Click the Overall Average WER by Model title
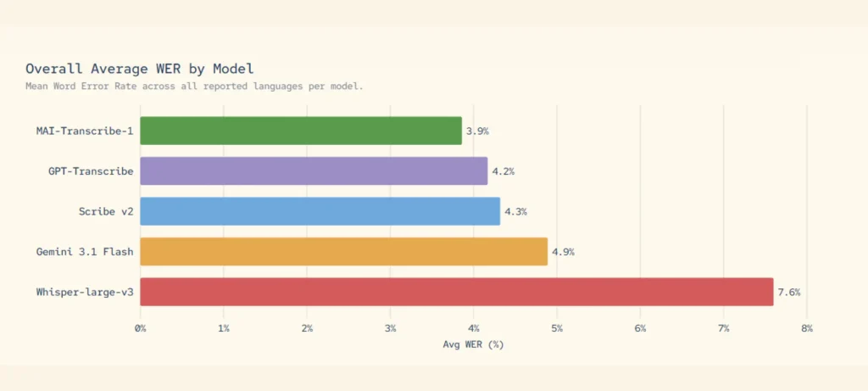The image size is (868, 391). [x=139, y=69]
